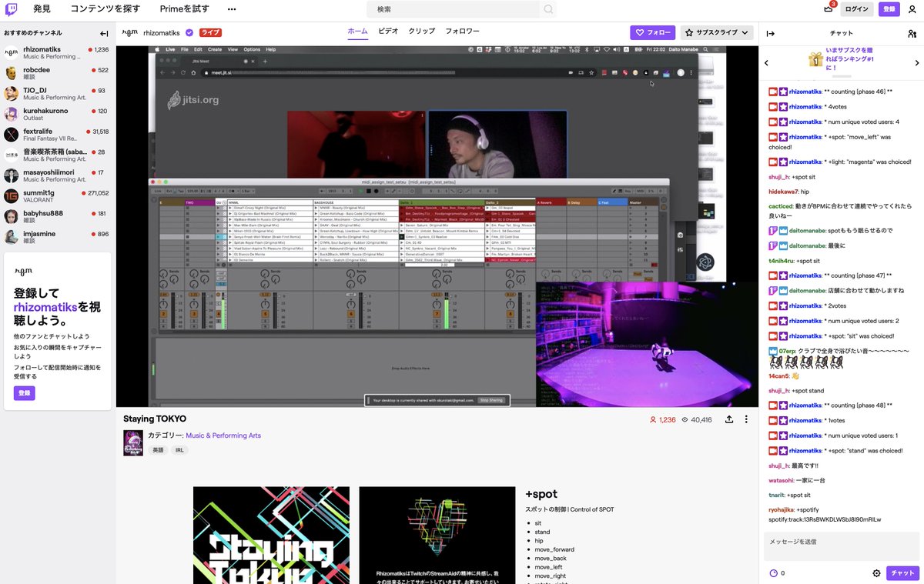Open the three-dot More menu in top navigation
Viewport: 924px width, 584px height.
pyautogui.click(x=232, y=9)
